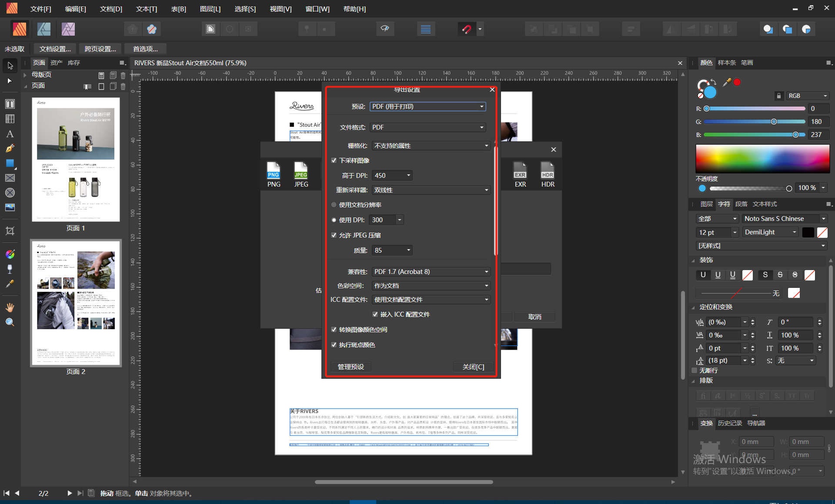Click the 取消 button in export dialog
Image resolution: width=835 pixels, height=504 pixels.
[534, 317]
